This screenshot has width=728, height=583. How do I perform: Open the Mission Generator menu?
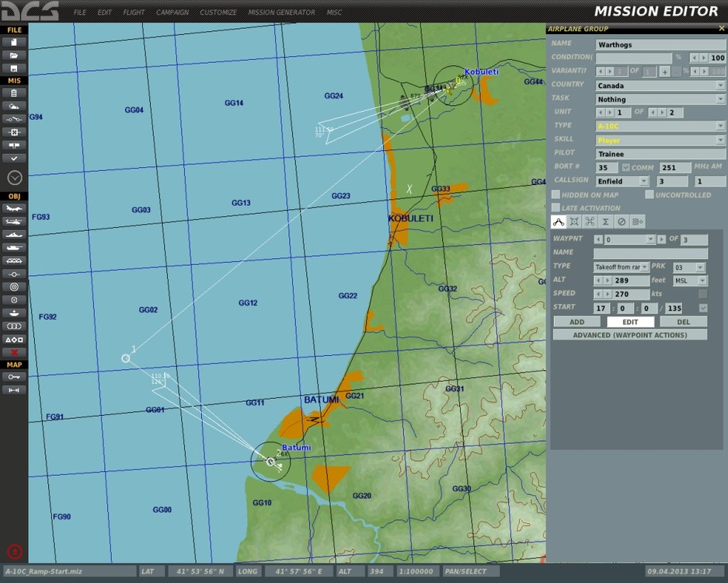(281, 12)
